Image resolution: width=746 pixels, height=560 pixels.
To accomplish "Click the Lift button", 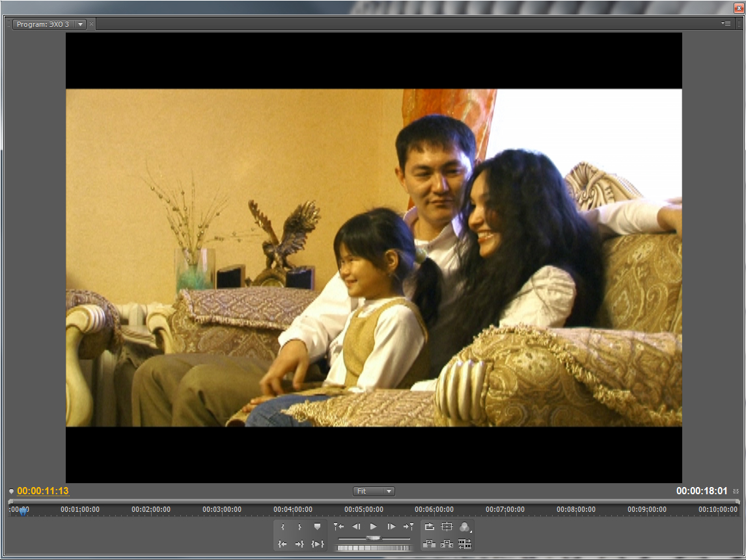I will coord(429,544).
